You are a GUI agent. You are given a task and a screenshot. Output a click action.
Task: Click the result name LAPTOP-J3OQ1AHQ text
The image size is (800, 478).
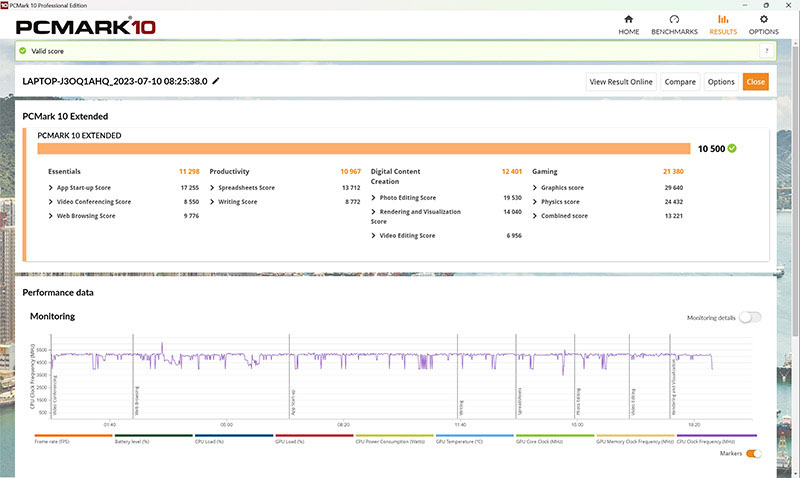pyautogui.click(x=115, y=81)
